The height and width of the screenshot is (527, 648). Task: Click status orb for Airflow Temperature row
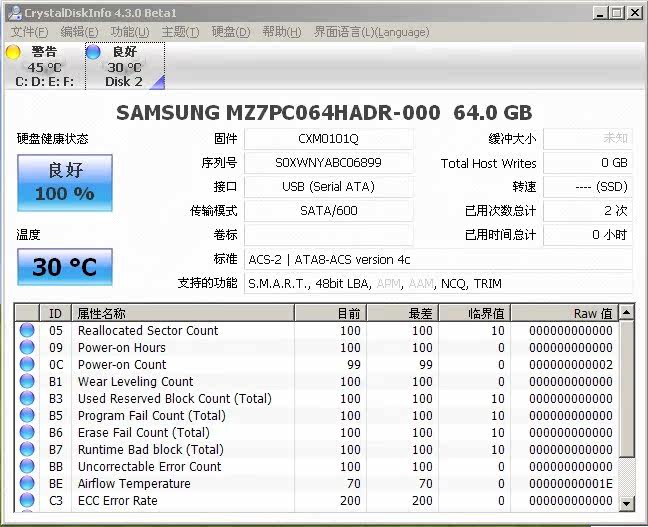point(27,484)
